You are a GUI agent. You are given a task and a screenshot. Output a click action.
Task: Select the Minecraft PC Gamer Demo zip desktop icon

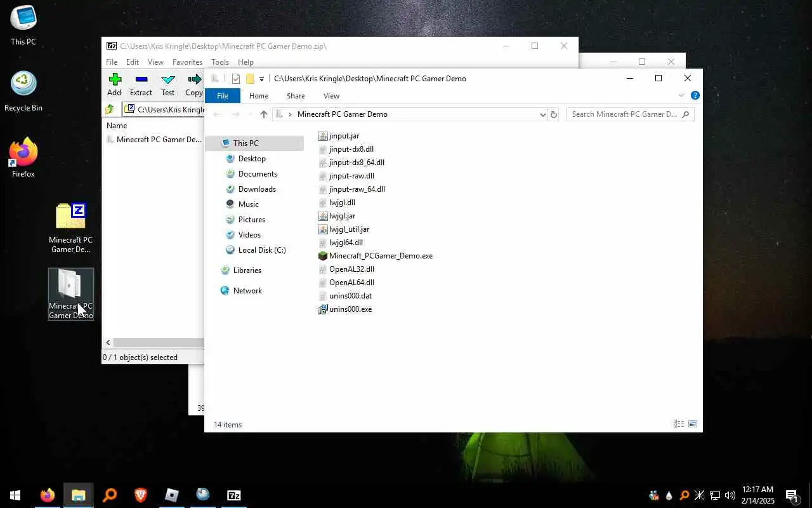coord(70,228)
